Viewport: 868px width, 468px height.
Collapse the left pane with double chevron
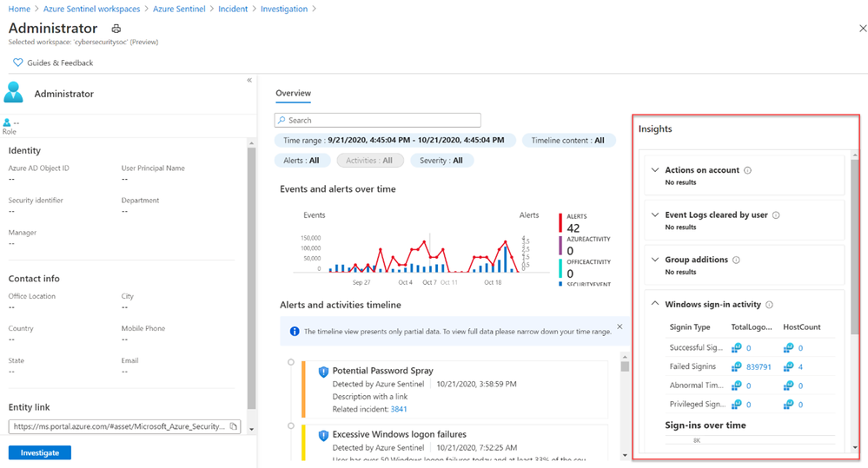pos(249,80)
